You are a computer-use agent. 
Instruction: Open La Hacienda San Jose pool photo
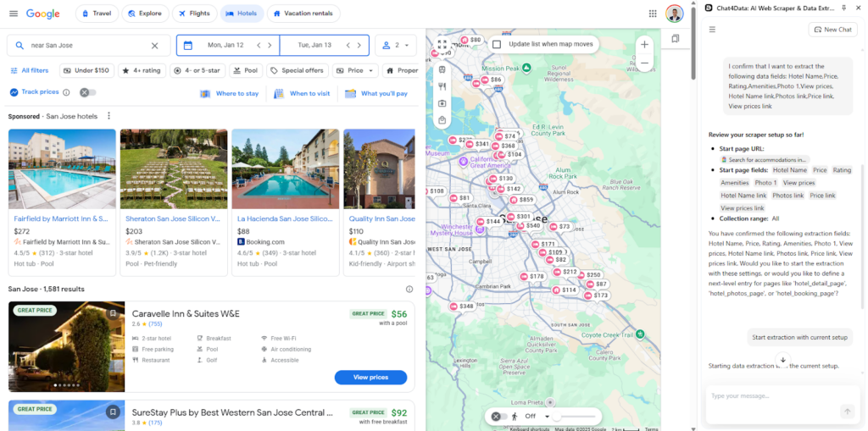[x=285, y=169]
